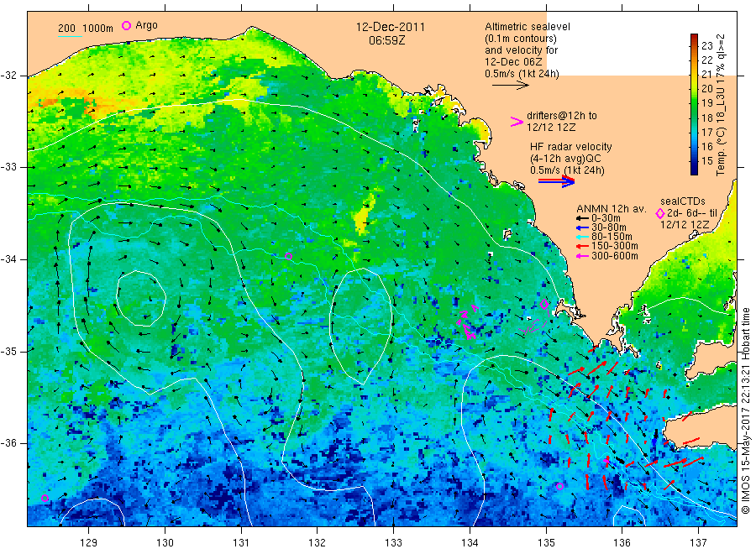Click the red 150-300m ANMN arrow symbol
Image resolution: width=756 pixels, height=554 pixels.
[x=582, y=246]
